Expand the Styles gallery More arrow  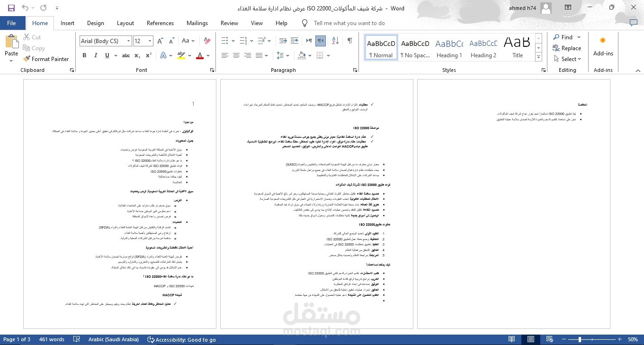click(x=538, y=57)
